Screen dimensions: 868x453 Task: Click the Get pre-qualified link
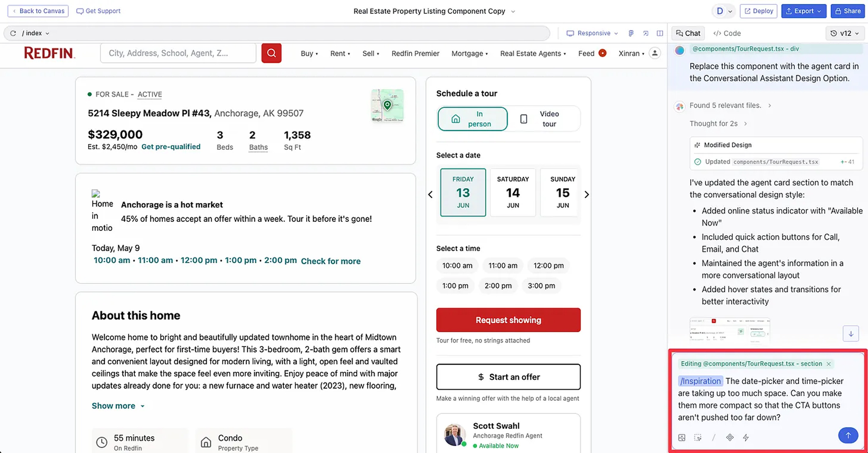tap(171, 147)
